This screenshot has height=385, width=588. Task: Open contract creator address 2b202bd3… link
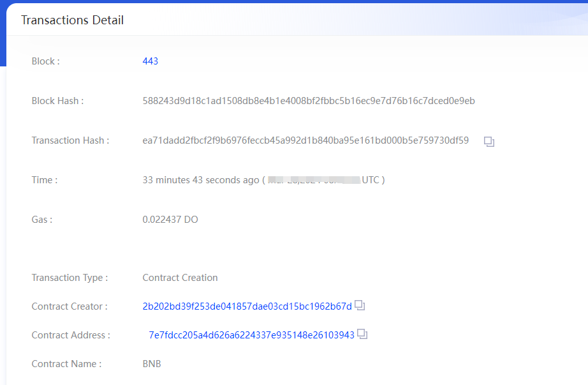pyautogui.click(x=247, y=306)
